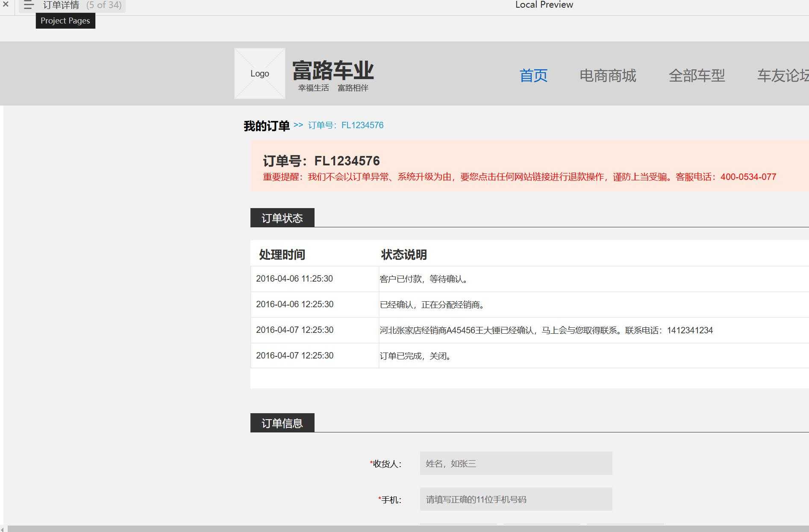
Task: Click the 我的订单 breadcrumb link
Action: tap(266, 125)
